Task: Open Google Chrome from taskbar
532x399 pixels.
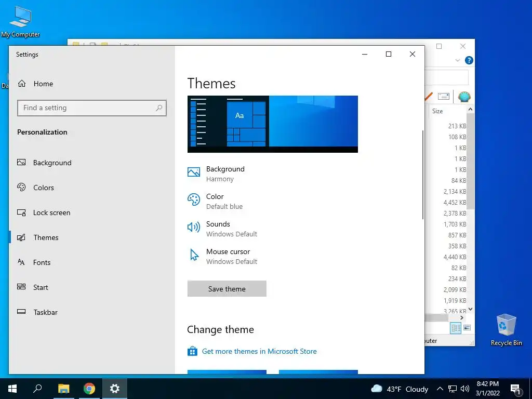Action: click(89, 389)
